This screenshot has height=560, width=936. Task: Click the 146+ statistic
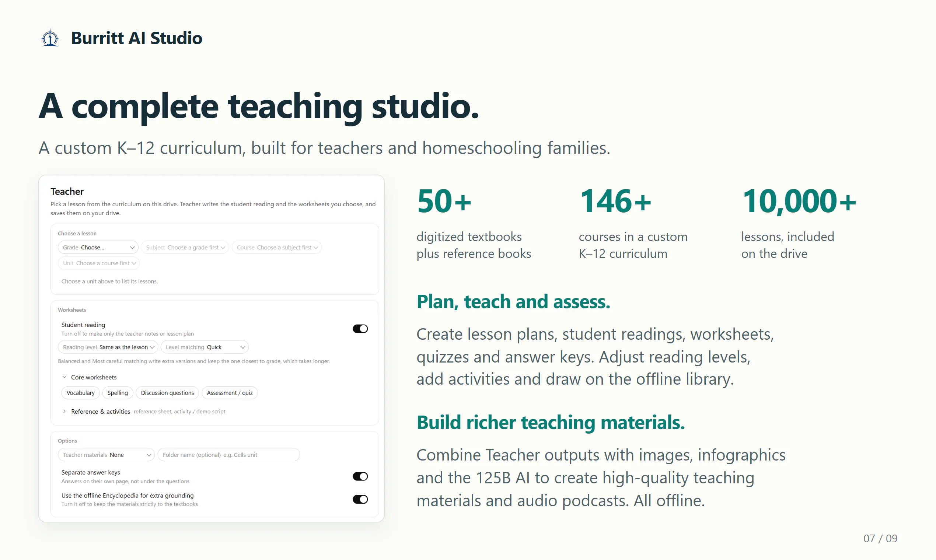tap(615, 201)
